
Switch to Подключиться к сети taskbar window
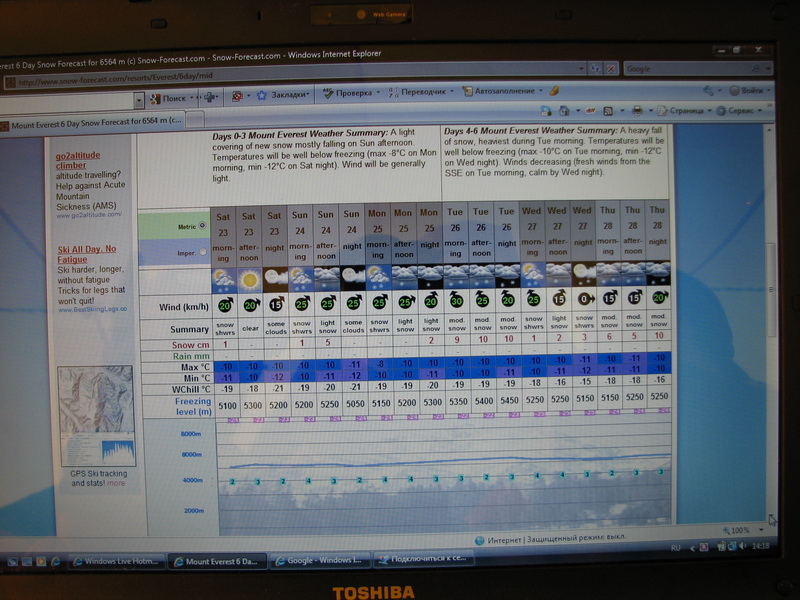424,558
